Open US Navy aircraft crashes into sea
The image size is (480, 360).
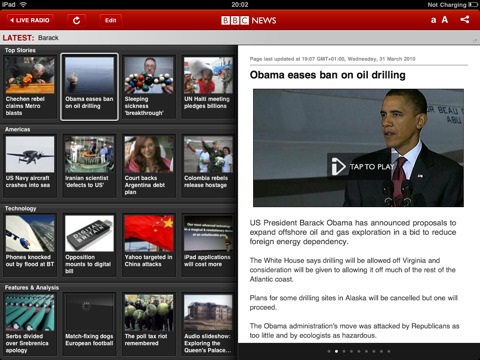(30, 166)
